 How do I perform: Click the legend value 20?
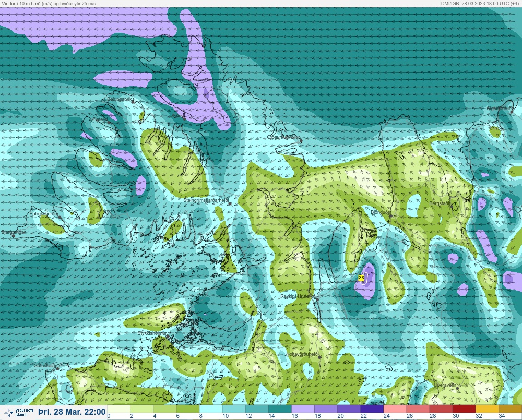(x=340, y=416)
